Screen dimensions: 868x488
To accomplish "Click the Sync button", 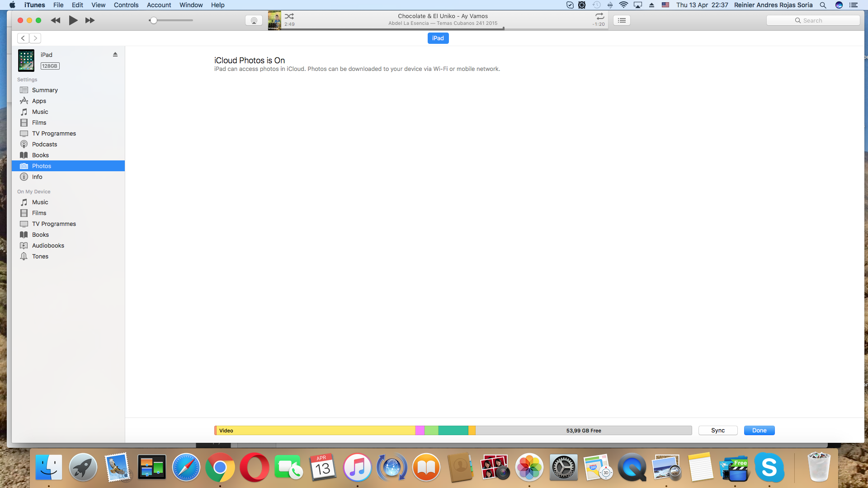I will click(717, 430).
